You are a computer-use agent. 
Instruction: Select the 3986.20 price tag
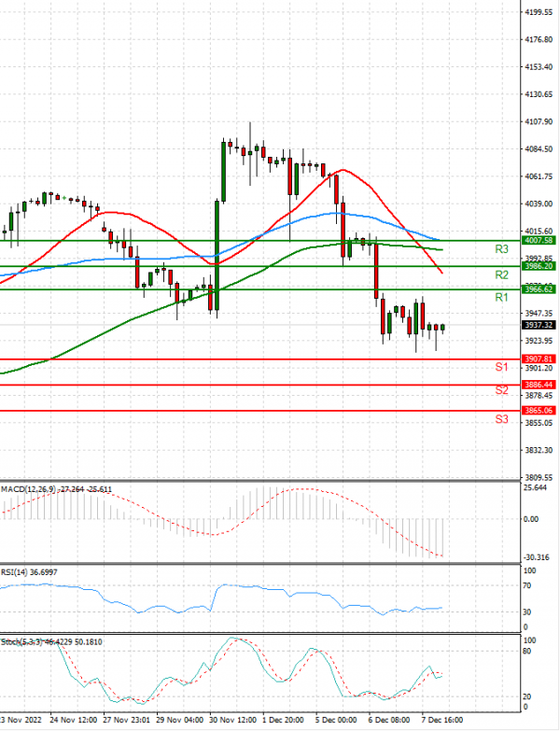coord(539,266)
